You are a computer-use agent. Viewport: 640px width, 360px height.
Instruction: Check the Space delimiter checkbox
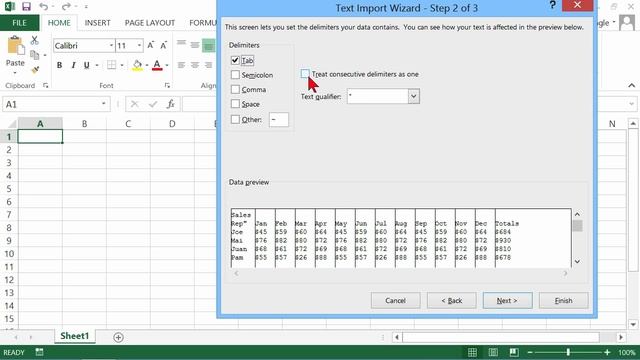[235, 104]
